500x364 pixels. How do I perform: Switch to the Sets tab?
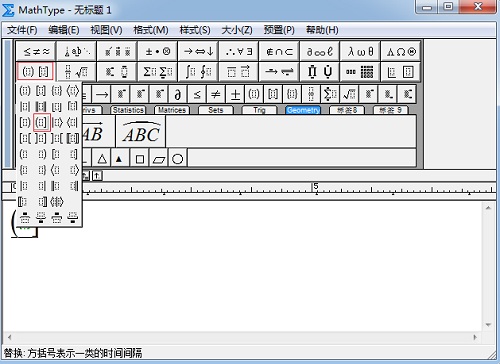point(215,110)
